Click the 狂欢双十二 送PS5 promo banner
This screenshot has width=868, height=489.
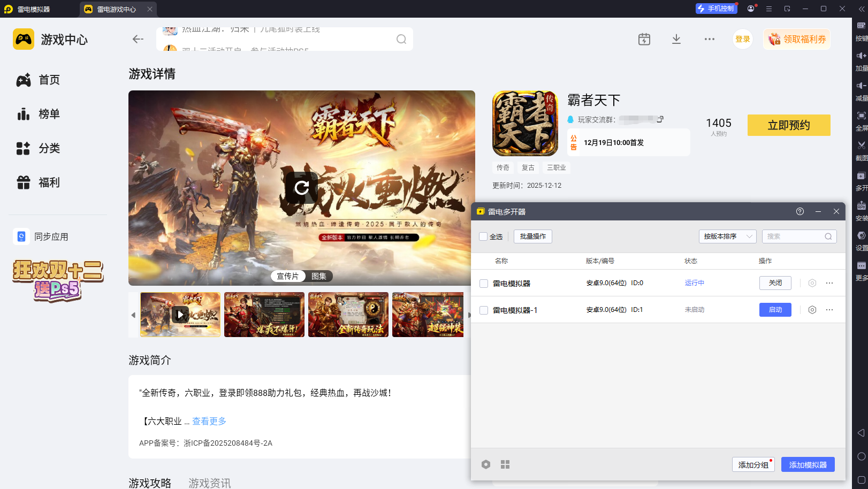(58, 280)
